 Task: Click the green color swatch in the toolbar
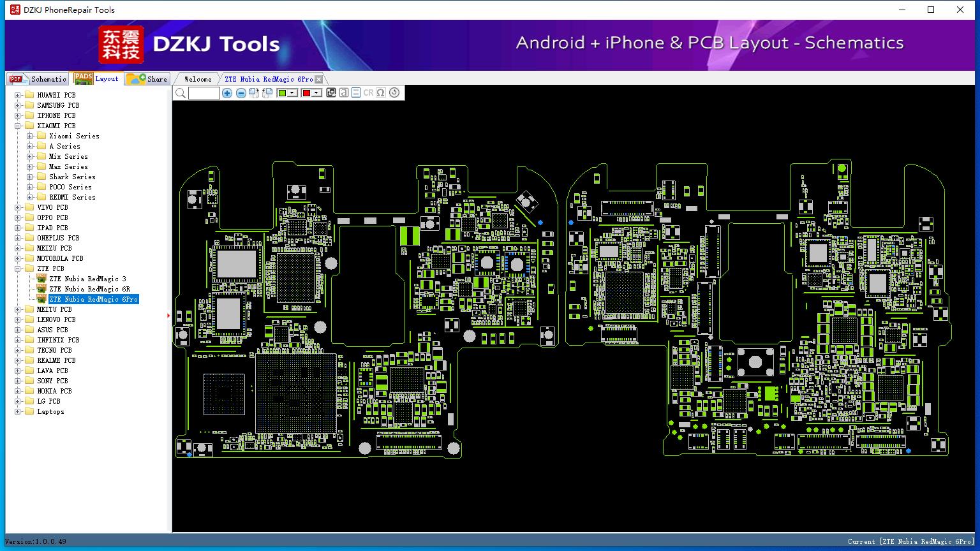pos(282,93)
